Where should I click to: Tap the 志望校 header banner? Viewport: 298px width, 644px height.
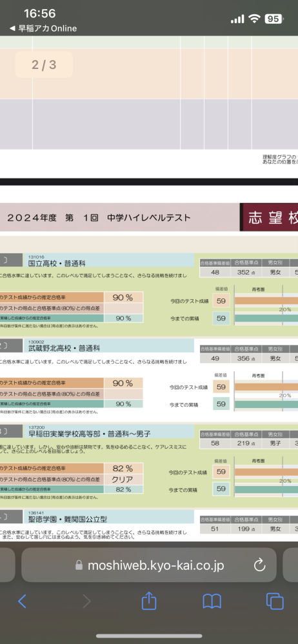tap(270, 217)
